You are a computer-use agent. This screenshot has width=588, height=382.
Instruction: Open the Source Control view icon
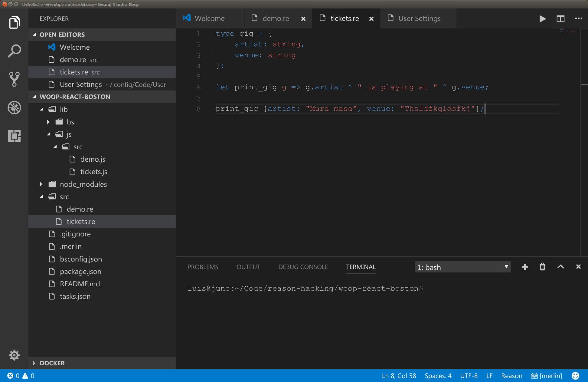point(14,79)
